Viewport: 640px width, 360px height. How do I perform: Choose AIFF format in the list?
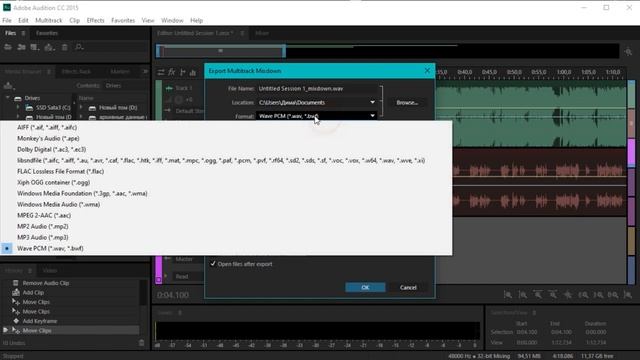pos(47,127)
